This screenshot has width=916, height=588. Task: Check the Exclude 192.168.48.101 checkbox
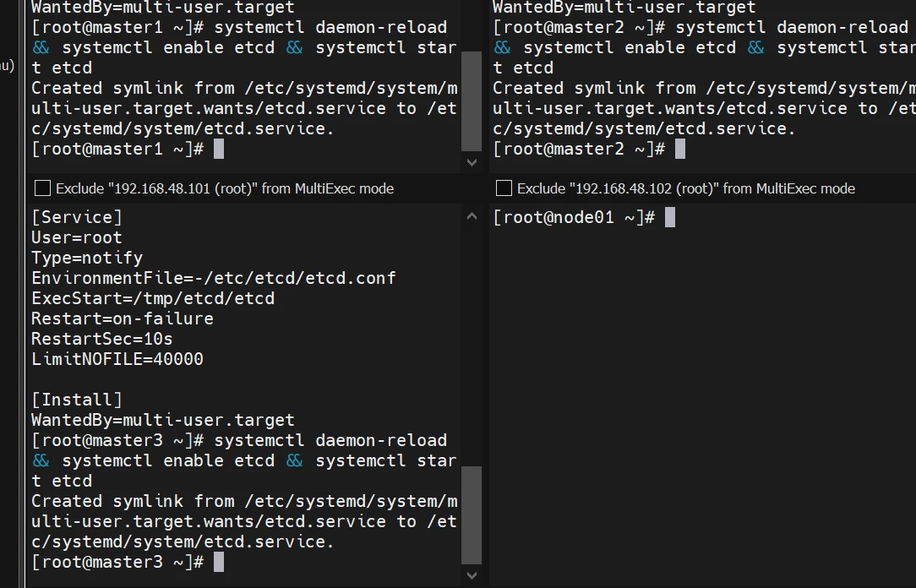(x=42, y=188)
